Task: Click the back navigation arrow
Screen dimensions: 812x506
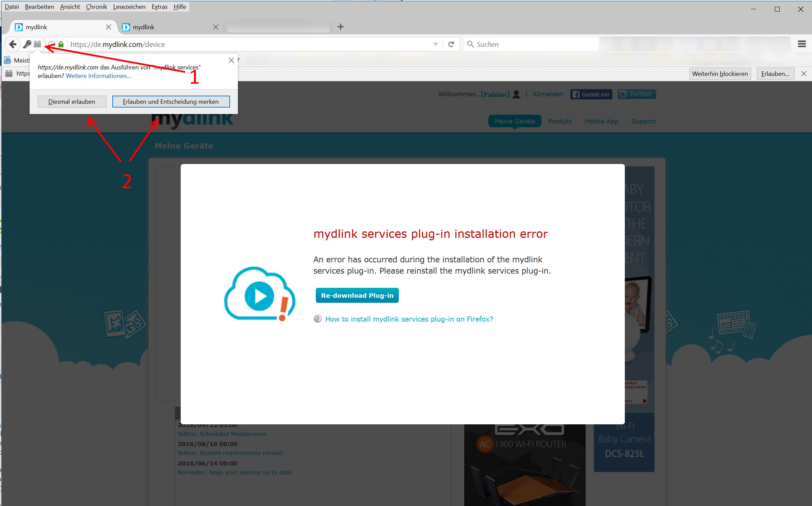Action: coord(13,44)
